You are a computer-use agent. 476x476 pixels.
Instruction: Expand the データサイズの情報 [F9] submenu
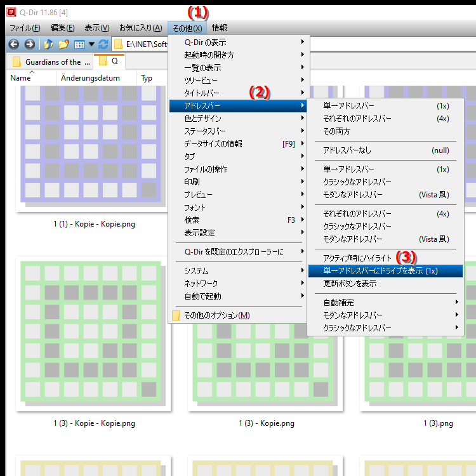pos(238,144)
